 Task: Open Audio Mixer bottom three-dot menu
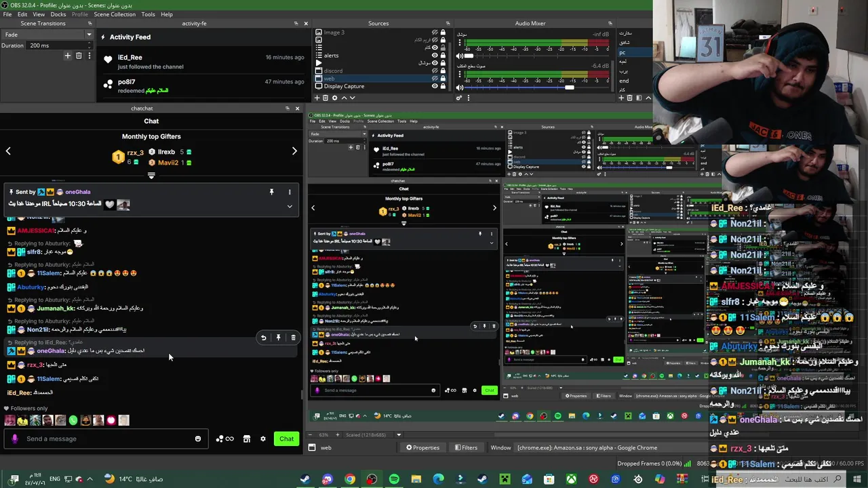pyautogui.click(x=468, y=98)
